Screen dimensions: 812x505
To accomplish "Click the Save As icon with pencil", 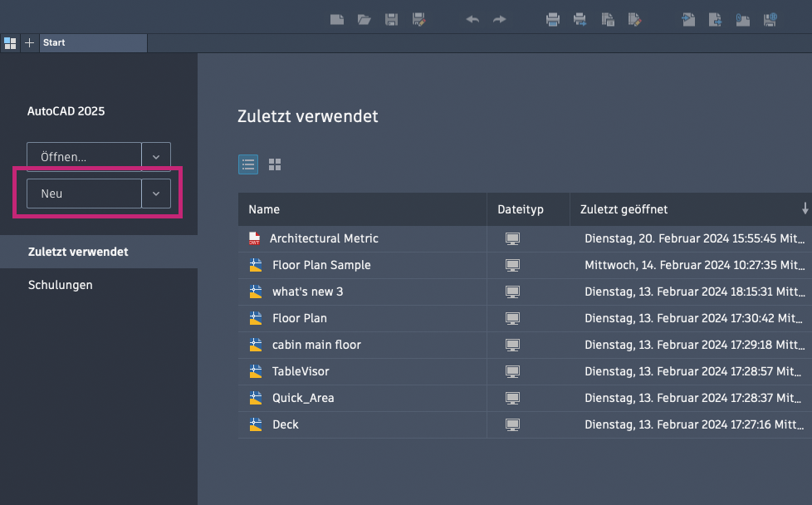I will tap(418, 19).
